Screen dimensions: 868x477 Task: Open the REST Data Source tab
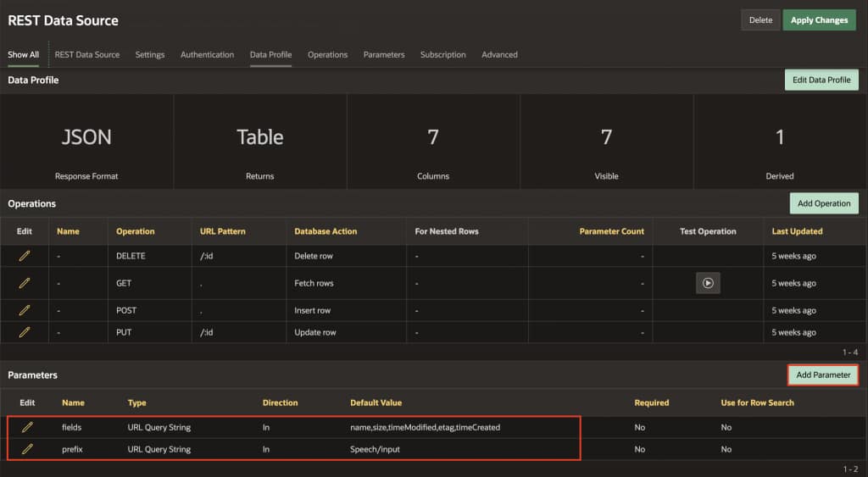87,55
